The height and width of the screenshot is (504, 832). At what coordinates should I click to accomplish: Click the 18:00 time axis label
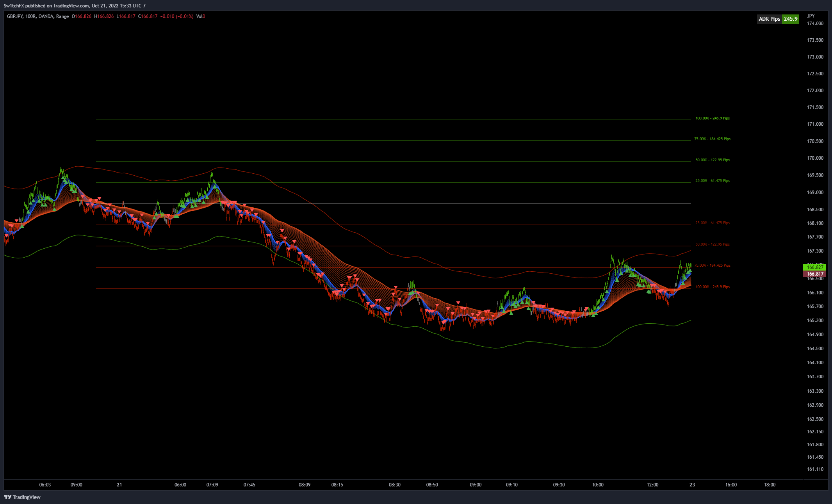coord(770,485)
